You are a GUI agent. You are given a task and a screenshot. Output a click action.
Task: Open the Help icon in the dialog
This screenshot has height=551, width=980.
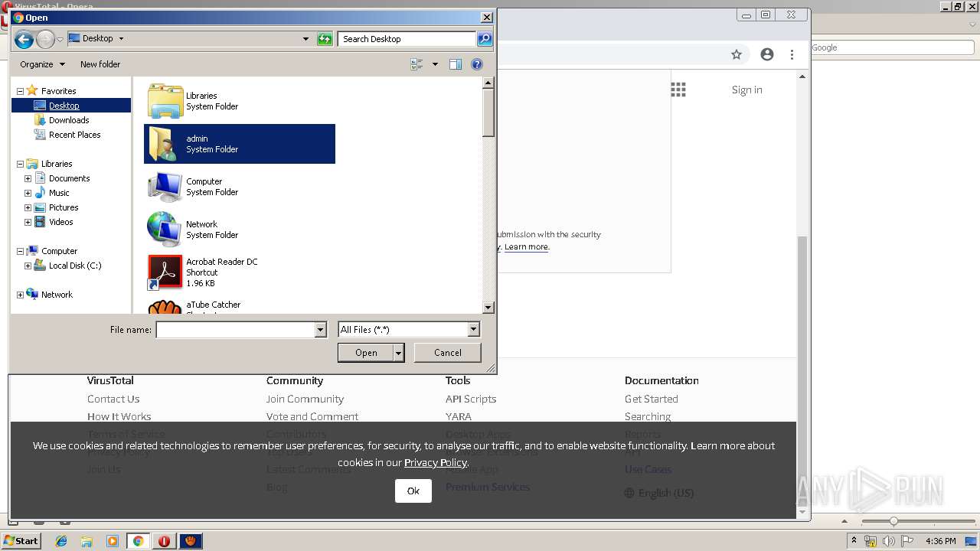(x=477, y=64)
